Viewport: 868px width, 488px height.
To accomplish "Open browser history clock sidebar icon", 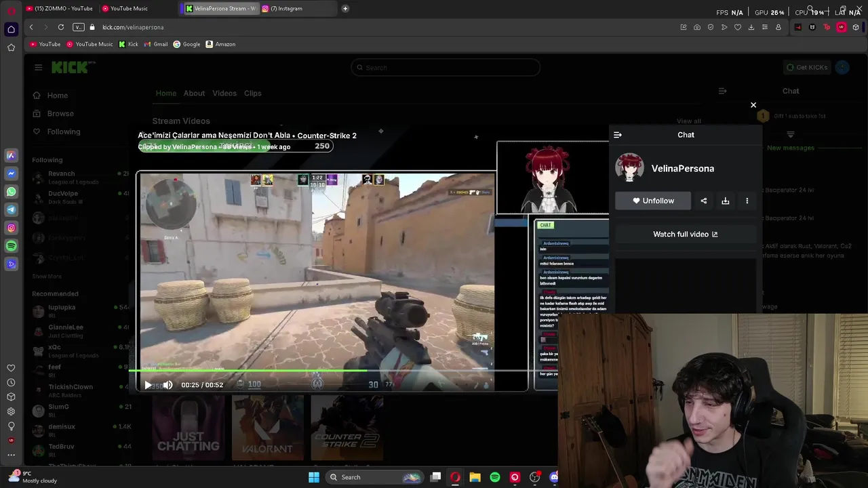I will coord(11,382).
